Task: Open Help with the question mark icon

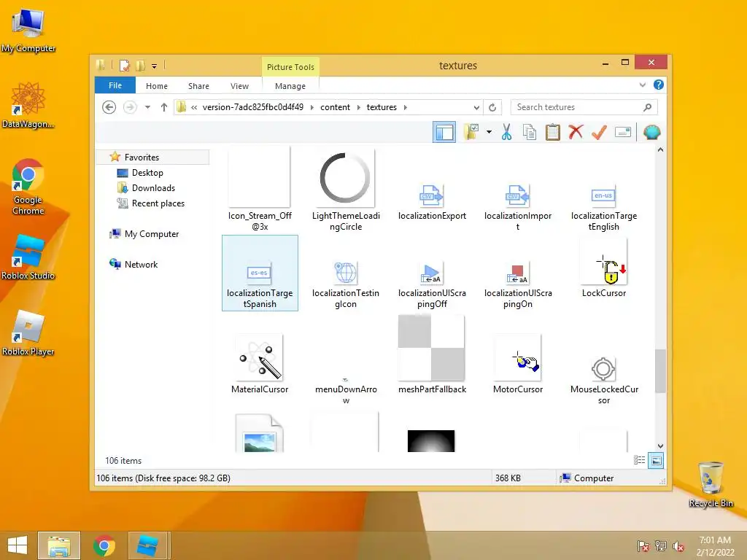Action: [659, 85]
